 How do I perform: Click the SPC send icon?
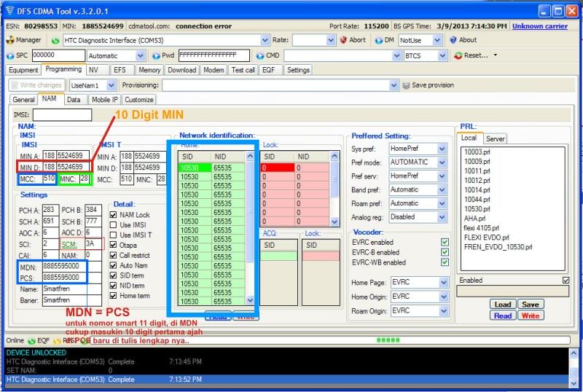(x=10, y=55)
